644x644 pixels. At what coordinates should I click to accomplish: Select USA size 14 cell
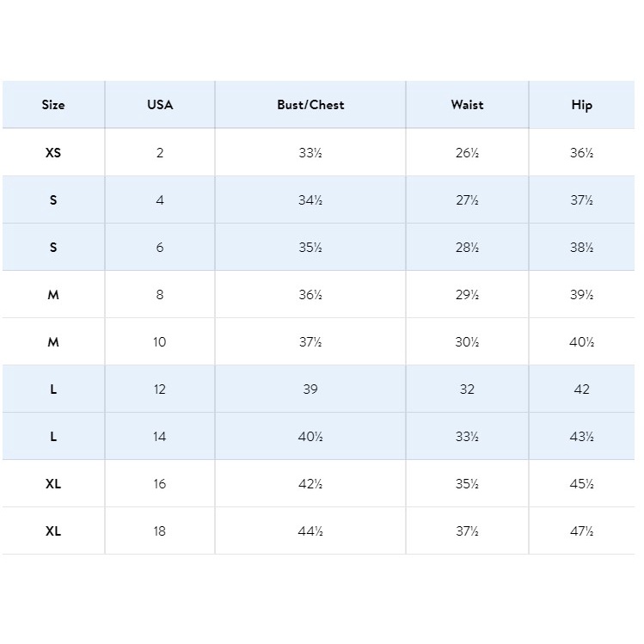point(160,437)
